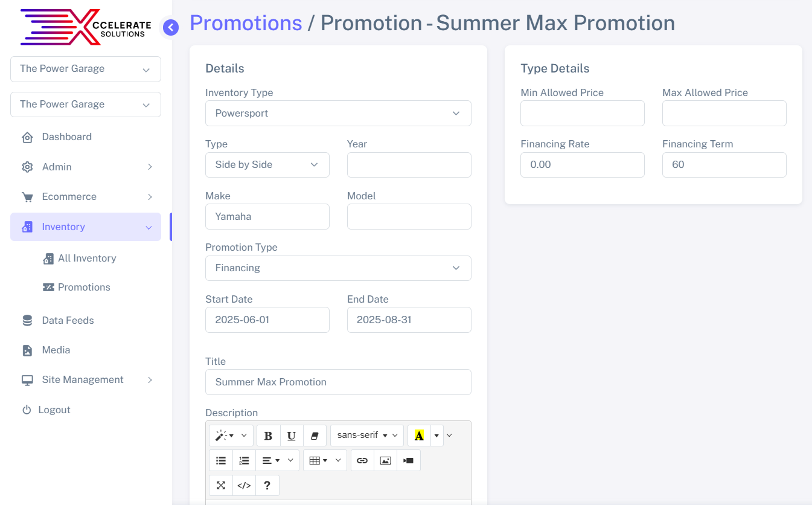Collapse the sidebar with the round arrow button
The height and width of the screenshot is (505, 812).
[x=171, y=27]
